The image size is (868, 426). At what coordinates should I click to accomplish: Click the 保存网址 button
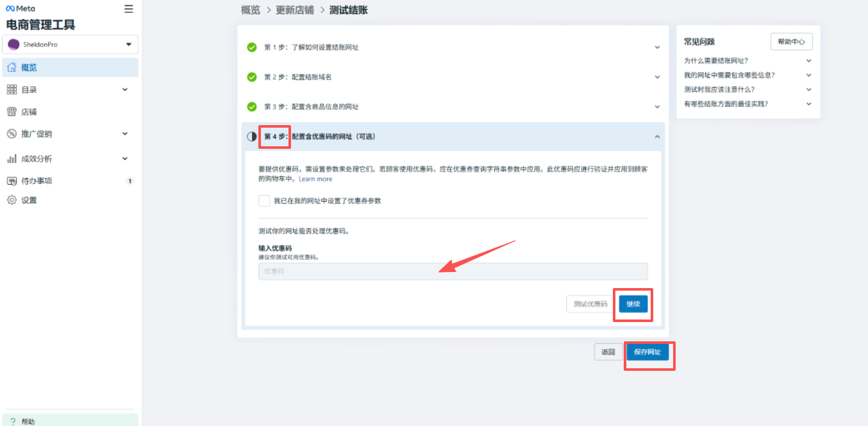(647, 352)
